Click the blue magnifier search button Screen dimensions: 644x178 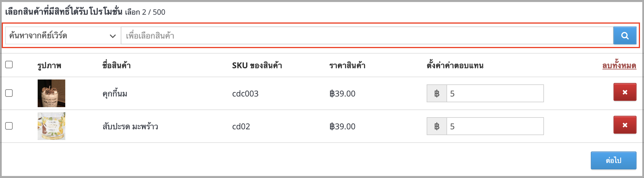point(625,36)
